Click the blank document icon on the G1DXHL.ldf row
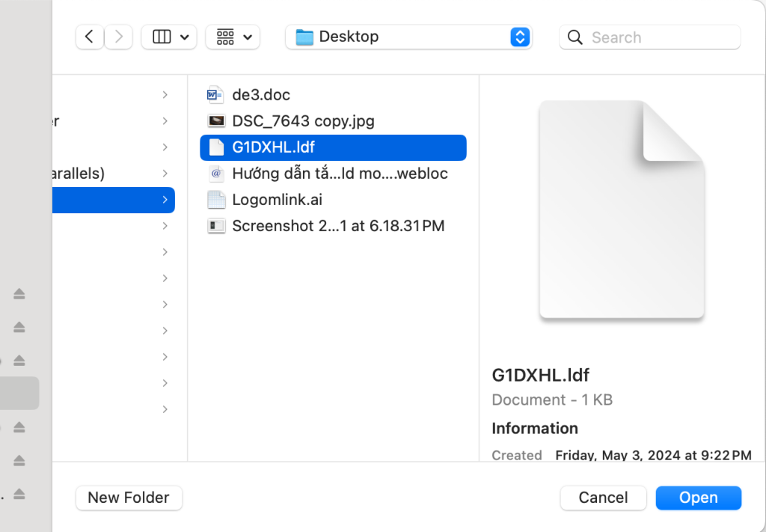The width and height of the screenshot is (766, 532). tap(216, 147)
